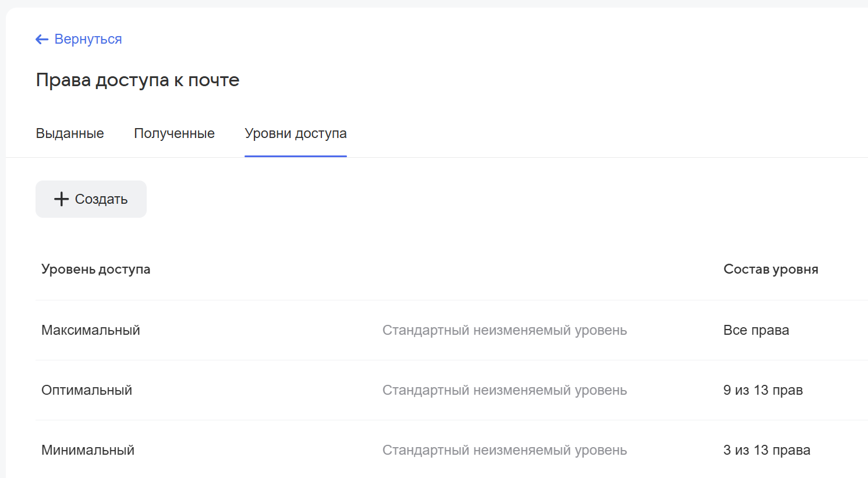Click the Состав уровня column header
868x478 pixels.
770,270
